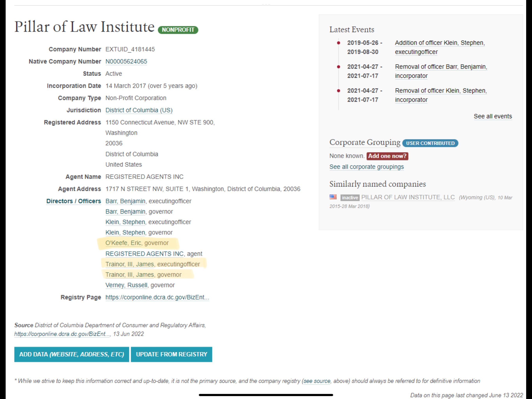Click the inactive label before PILLAR OF LAW
The width and height of the screenshot is (532, 399).
(x=350, y=198)
